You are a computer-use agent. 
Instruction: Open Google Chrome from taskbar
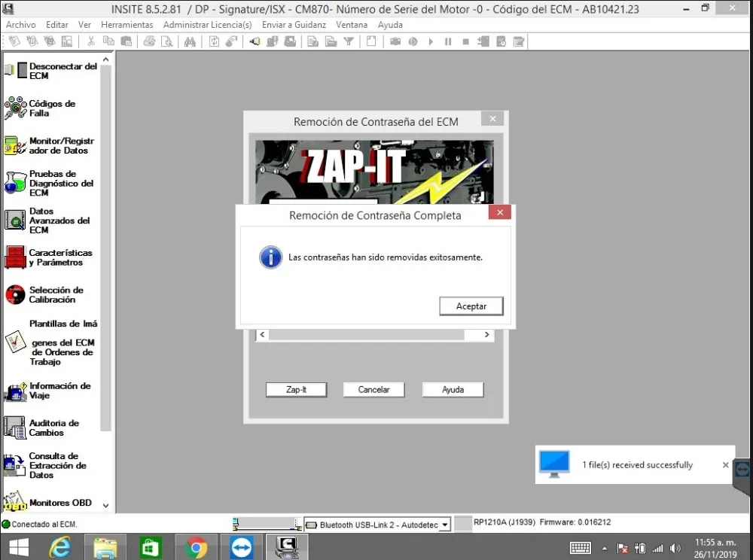coord(196,547)
